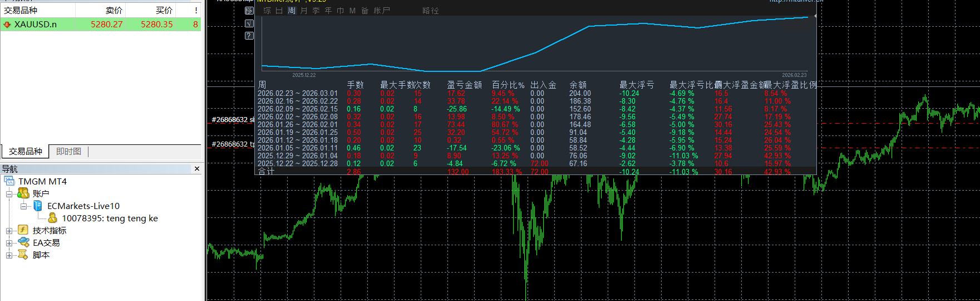The height and width of the screenshot is (301, 980).
Task: Click the TMGM MT4 root icon
Action: (9, 181)
